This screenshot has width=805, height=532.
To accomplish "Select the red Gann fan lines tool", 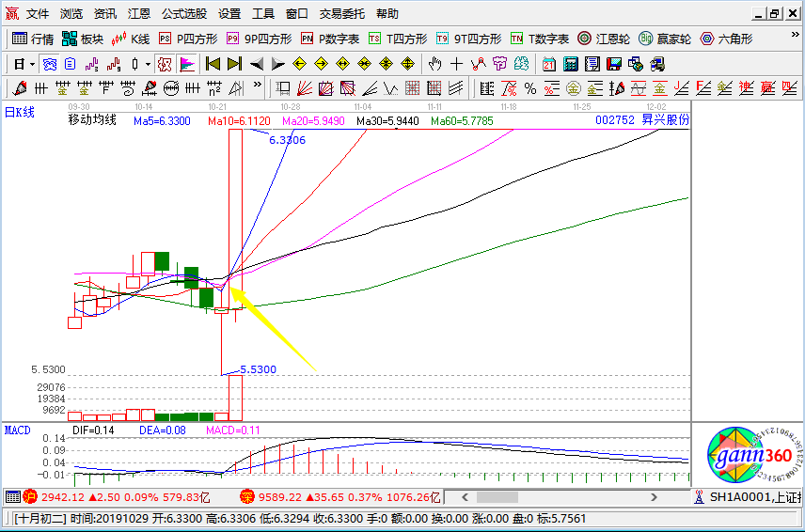I will (305, 88).
